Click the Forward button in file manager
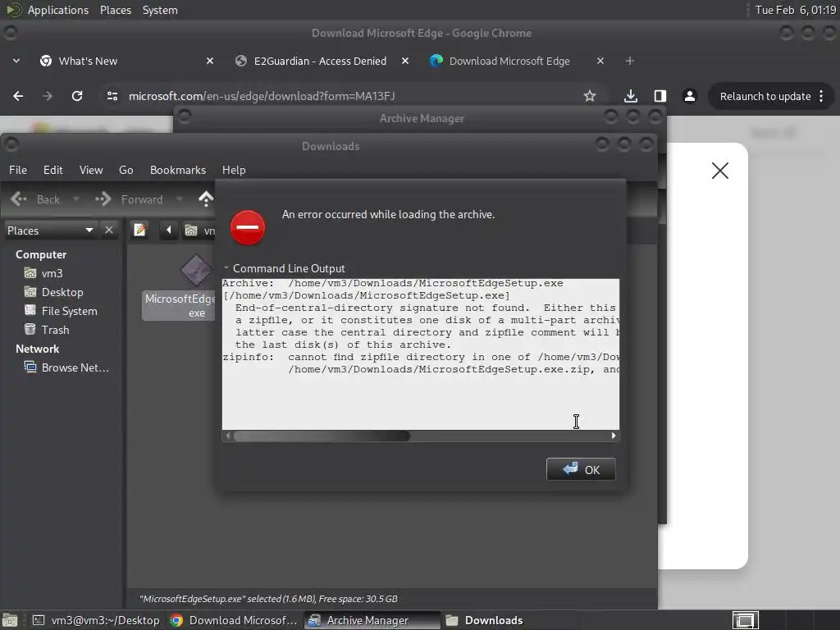This screenshot has width=840, height=630. [129, 199]
